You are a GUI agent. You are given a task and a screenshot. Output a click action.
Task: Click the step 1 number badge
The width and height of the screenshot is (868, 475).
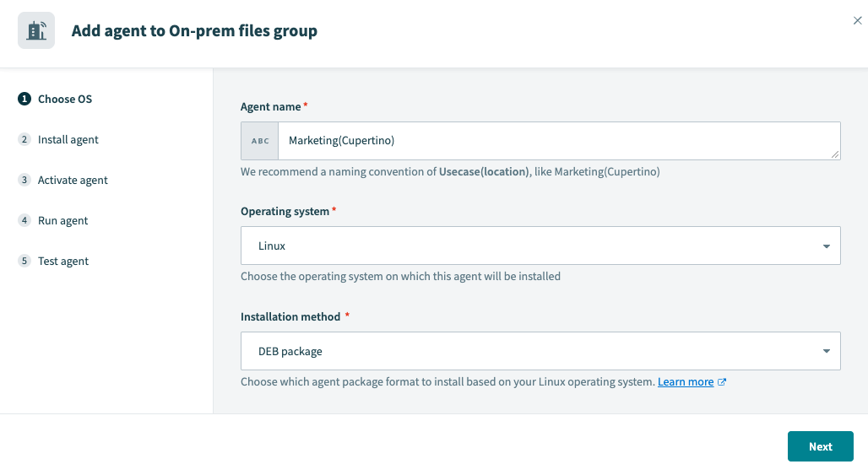(24, 100)
